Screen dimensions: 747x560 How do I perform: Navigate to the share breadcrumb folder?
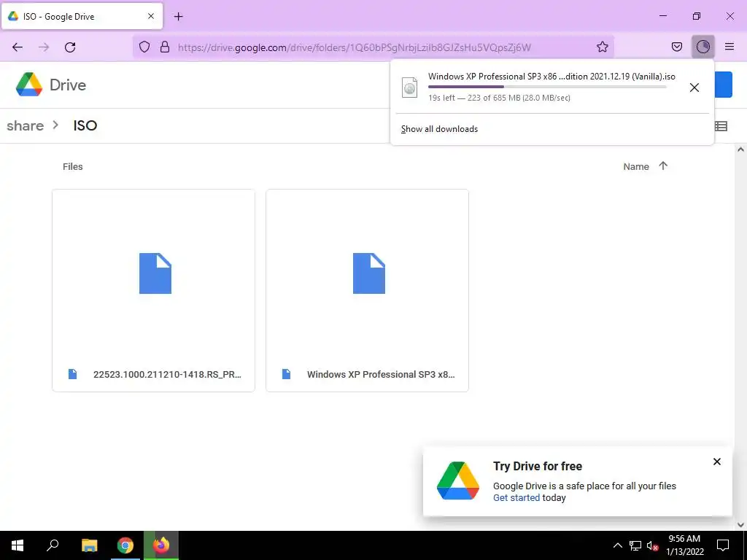point(26,125)
